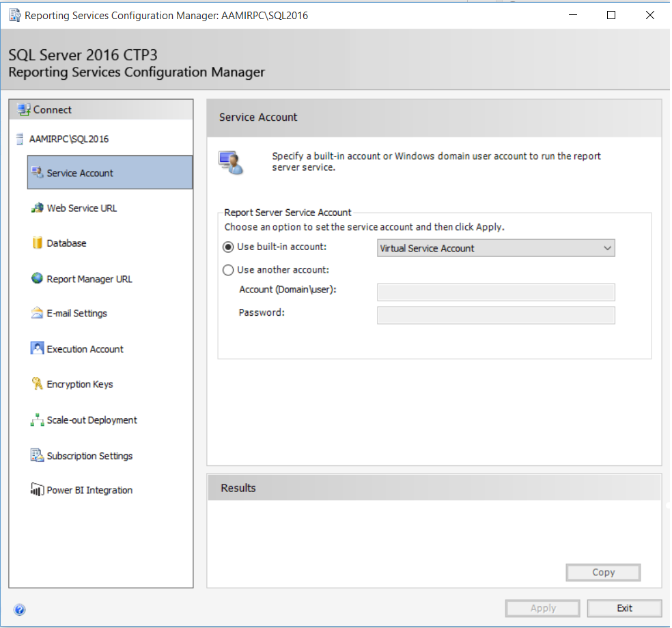The image size is (672, 628).
Task: Click the "Report Server Service Account" group label
Action: (288, 213)
